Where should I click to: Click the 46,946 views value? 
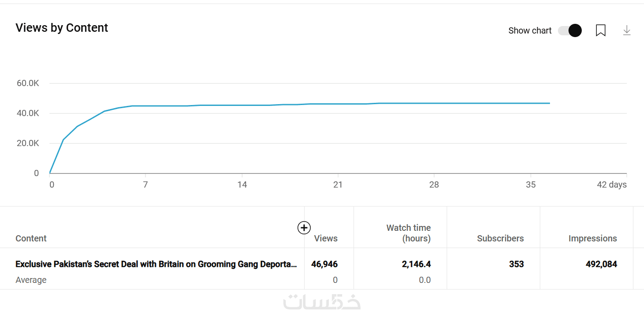coord(324,264)
